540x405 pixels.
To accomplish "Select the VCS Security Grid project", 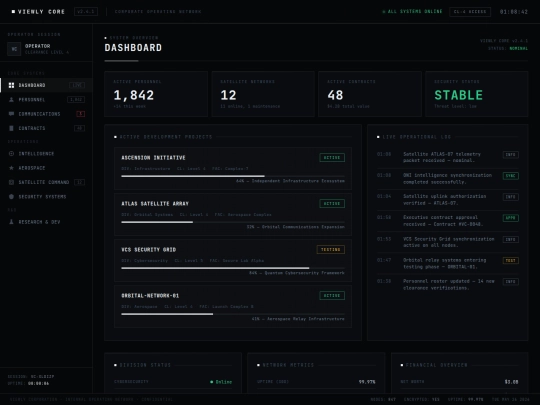I will point(233,260).
